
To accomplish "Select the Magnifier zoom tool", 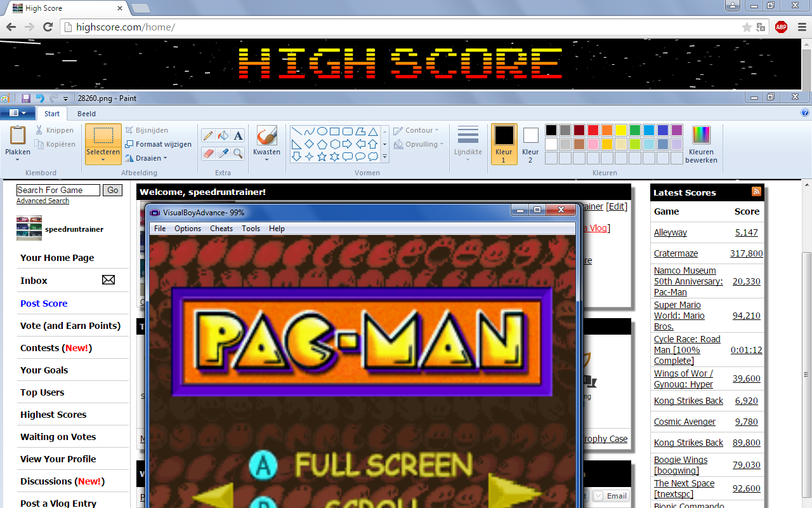I will [x=238, y=154].
